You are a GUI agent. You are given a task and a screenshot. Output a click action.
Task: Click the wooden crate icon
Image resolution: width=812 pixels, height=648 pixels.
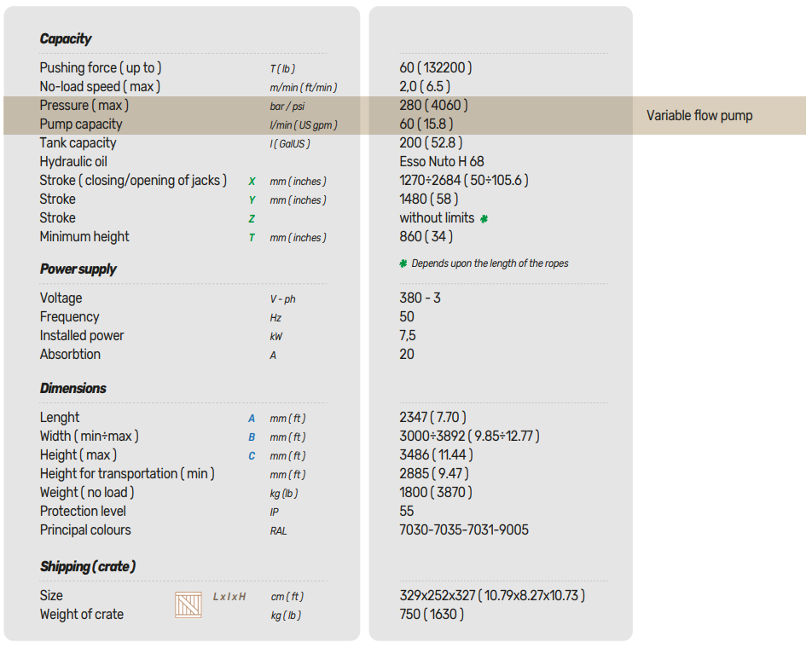tap(188, 605)
